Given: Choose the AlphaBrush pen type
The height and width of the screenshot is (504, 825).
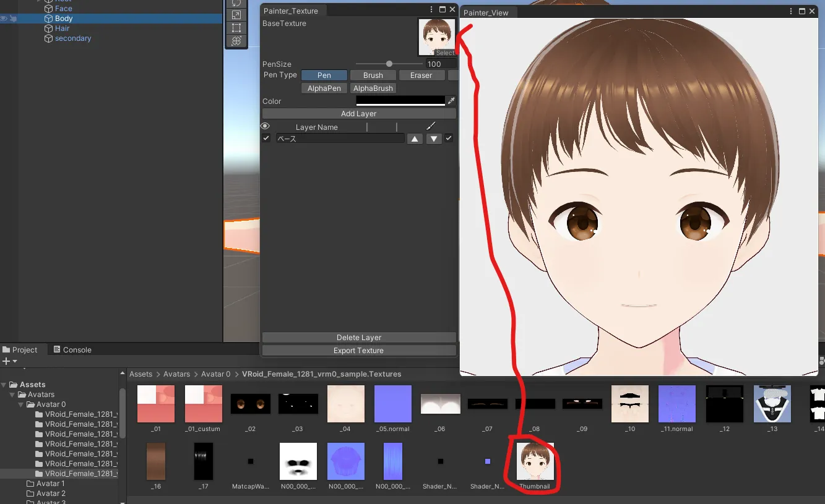Looking at the screenshot, I should [373, 88].
